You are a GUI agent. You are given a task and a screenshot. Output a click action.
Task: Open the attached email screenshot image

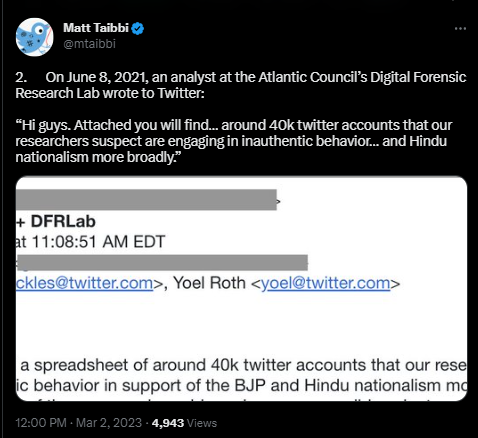(x=241, y=289)
